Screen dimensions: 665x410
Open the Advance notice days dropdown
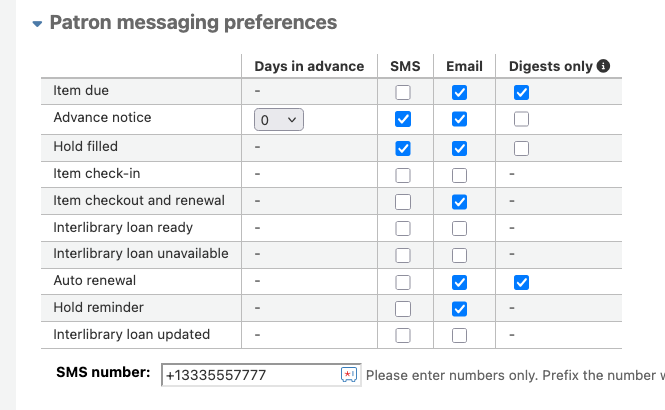[x=279, y=120]
